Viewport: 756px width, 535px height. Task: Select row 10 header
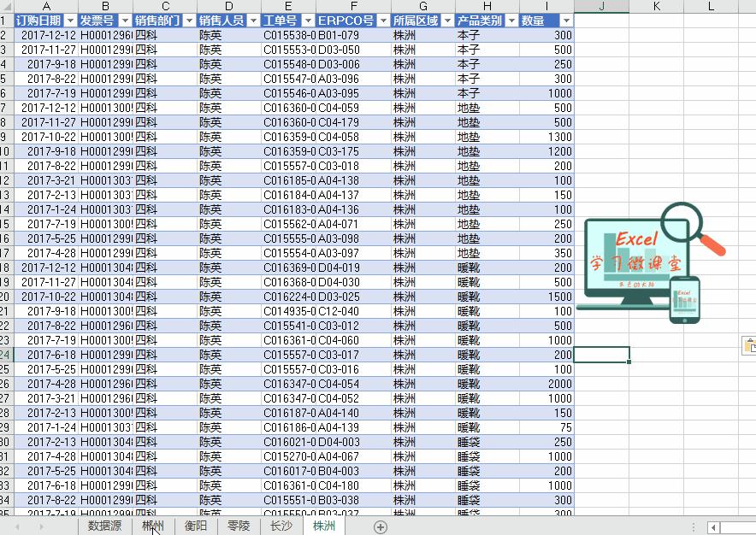pos(6,151)
